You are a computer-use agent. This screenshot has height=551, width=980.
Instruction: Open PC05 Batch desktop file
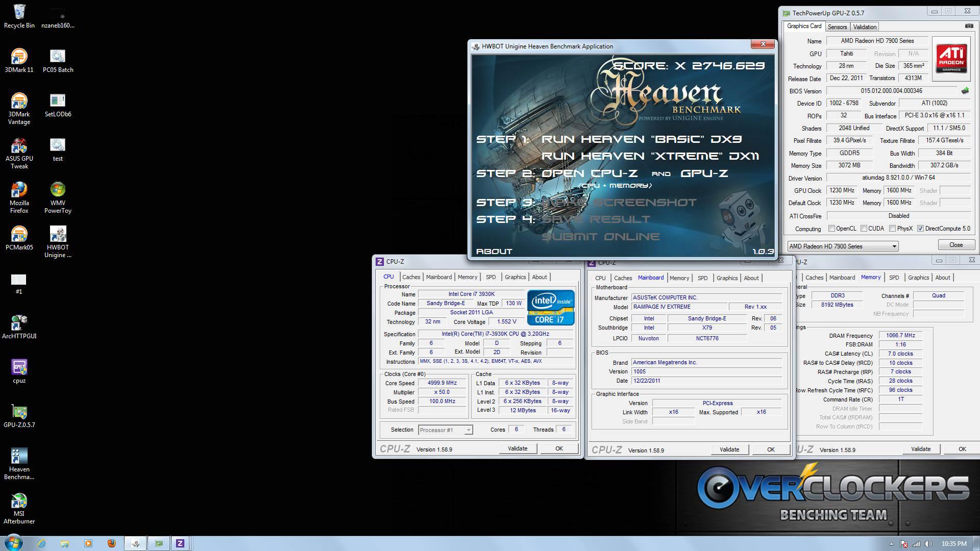58,60
